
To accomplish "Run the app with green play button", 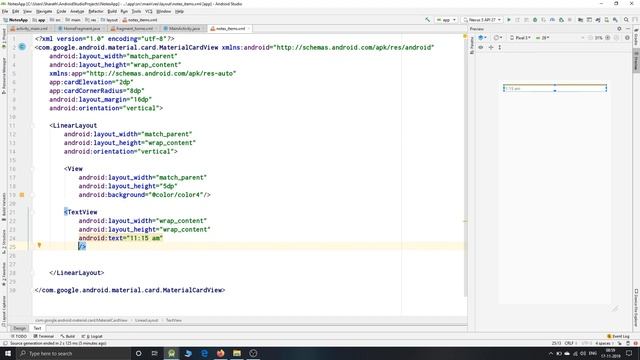I will pyautogui.click(x=509, y=20).
